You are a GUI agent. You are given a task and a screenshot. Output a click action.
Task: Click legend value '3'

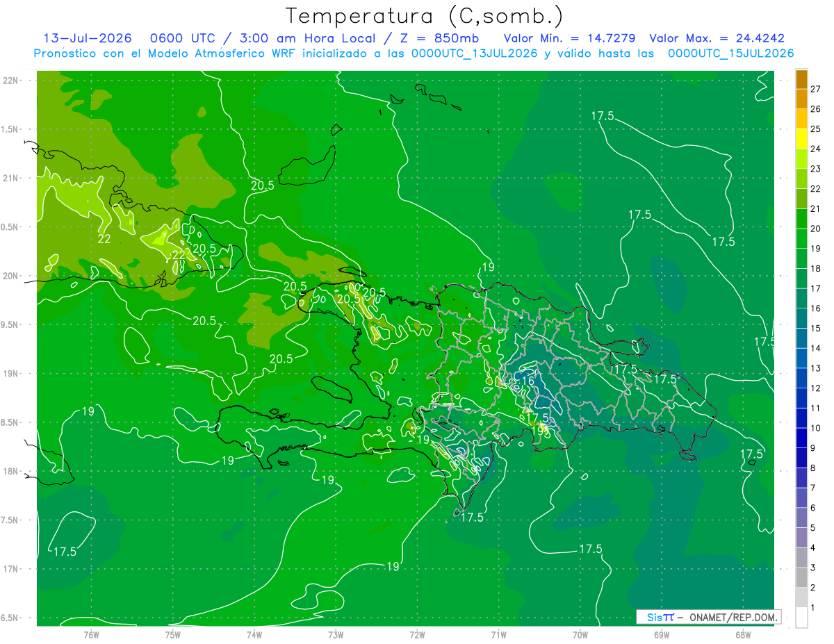click(814, 568)
